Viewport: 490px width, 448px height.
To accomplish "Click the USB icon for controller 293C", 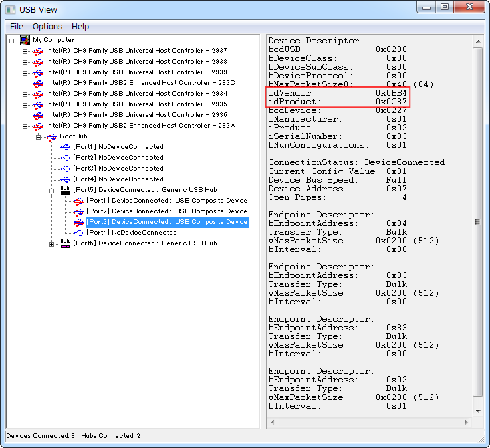I will 38,83.
